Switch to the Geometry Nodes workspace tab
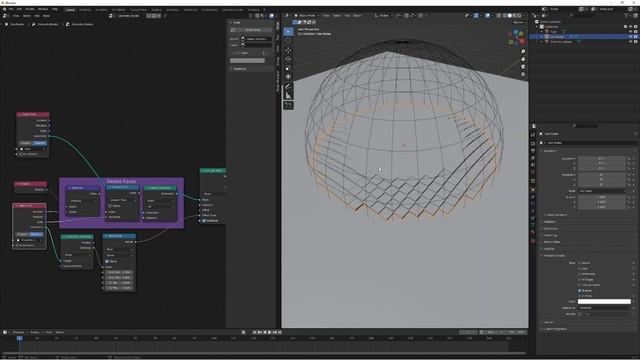640x360 pixels. coord(233,9)
